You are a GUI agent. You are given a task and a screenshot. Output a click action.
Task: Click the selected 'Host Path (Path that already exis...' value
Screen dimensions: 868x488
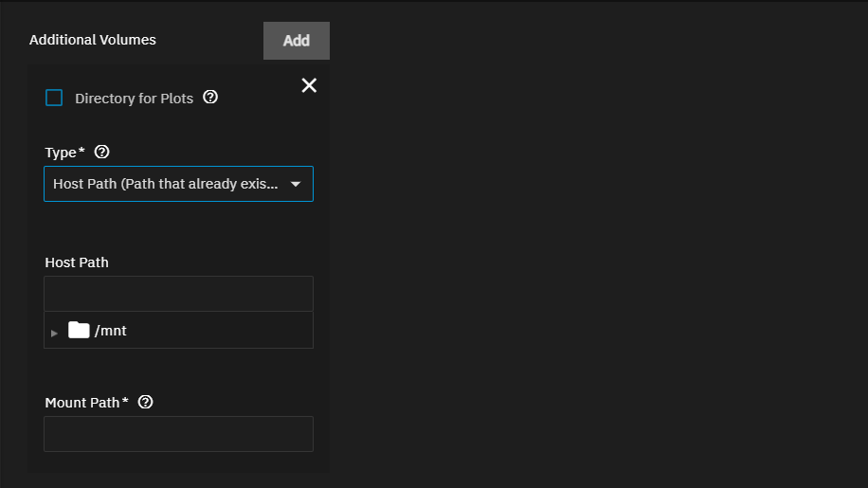166,184
